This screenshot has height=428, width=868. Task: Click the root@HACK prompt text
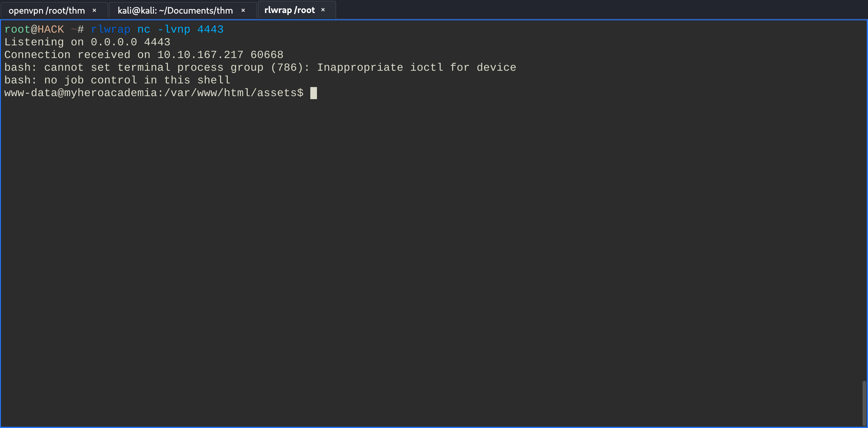tap(34, 29)
